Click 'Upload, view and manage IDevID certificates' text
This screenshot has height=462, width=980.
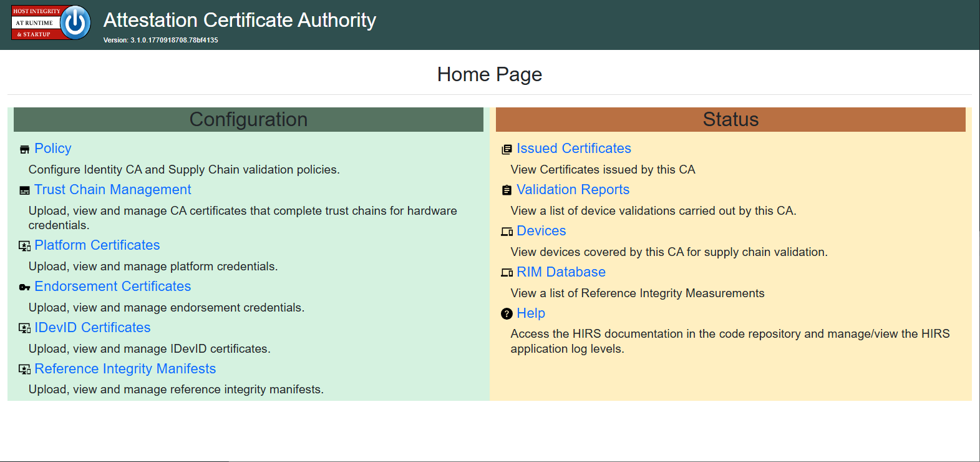click(x=150, y=349)
